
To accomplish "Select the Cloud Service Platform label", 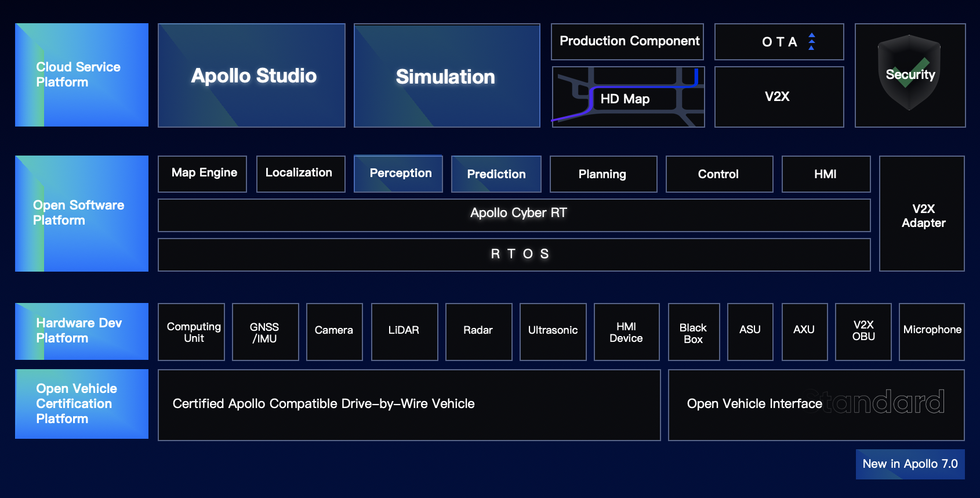I will 82,75.
